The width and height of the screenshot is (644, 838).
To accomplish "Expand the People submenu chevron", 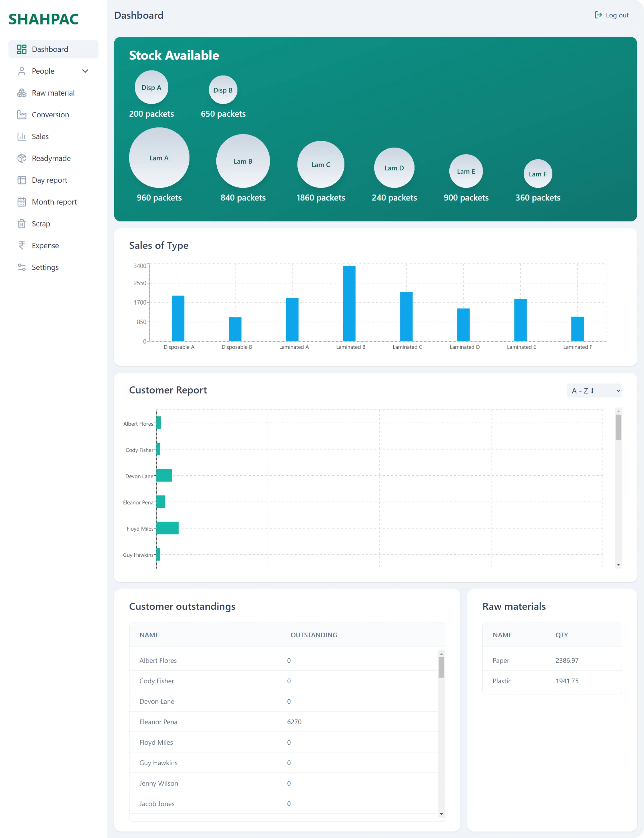I will tap(85, 71).
